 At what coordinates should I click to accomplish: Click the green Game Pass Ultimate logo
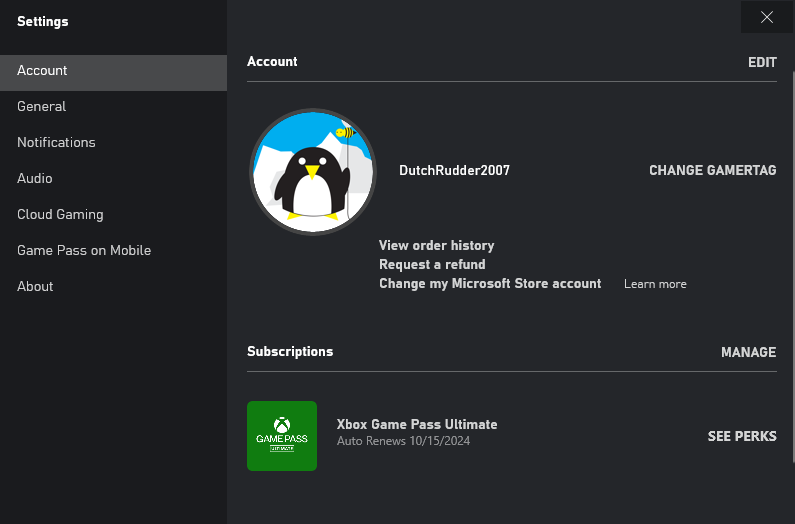tap(282, 436)
